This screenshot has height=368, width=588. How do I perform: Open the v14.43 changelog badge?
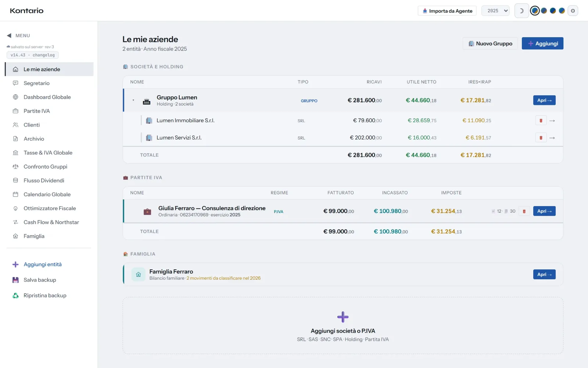coord(33,55)
